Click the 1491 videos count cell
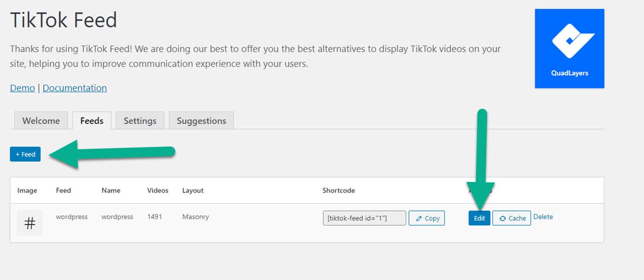 [155, 217]
